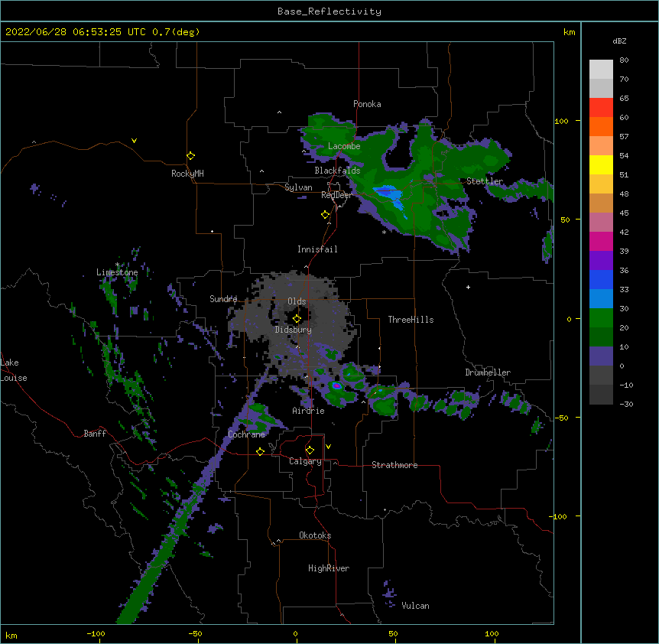Click the Drumheller label

[x=488, y=372]
